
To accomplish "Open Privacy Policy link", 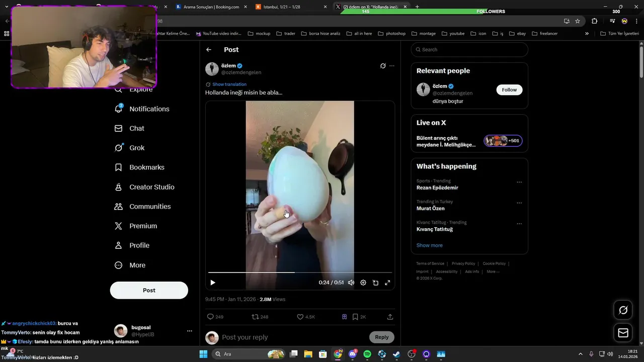I will [463, 263].
